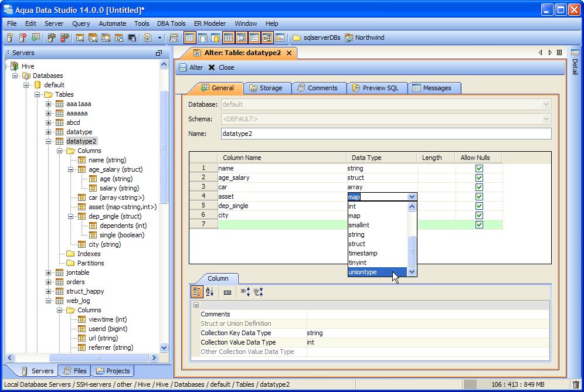Click the data type list scrollbar thumb
584x392 pixels.
click(412, 251)
